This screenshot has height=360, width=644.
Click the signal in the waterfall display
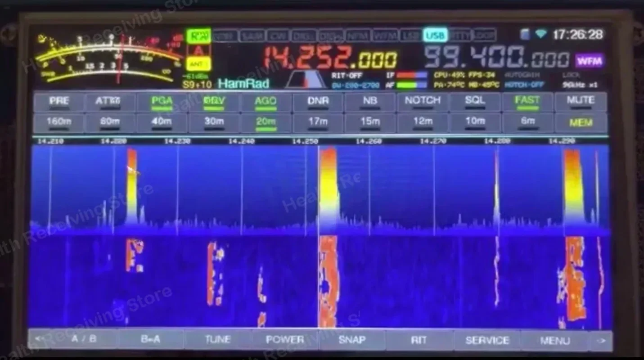coord(328,281)
